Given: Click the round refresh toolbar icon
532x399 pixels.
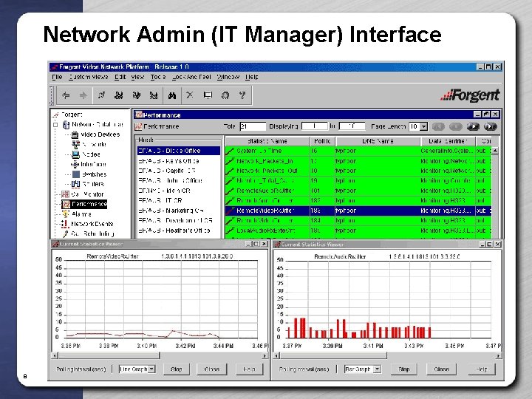Looking at the screenshot, I should point(225,95).
